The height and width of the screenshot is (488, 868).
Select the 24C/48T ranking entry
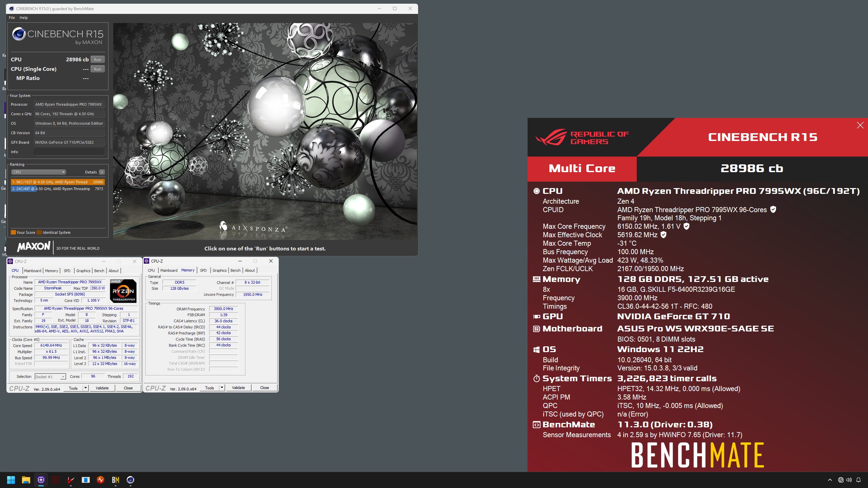pyautogui.click(x=58, y=189)
